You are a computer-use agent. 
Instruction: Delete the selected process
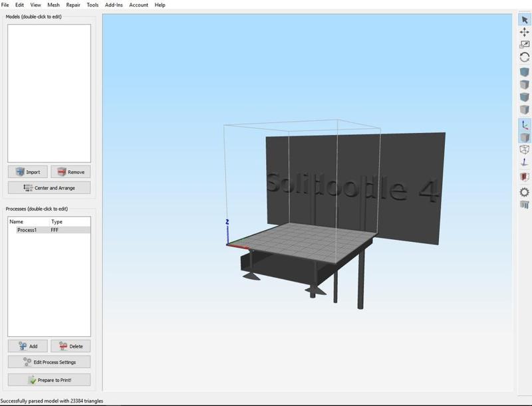pyautogui.click(x=70, y=346)
